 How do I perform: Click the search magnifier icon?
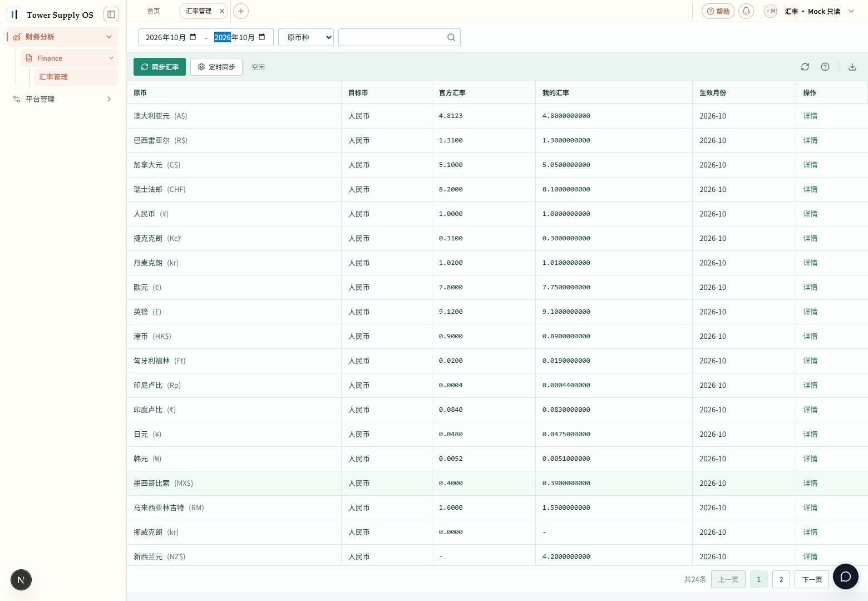pos(451,37)
